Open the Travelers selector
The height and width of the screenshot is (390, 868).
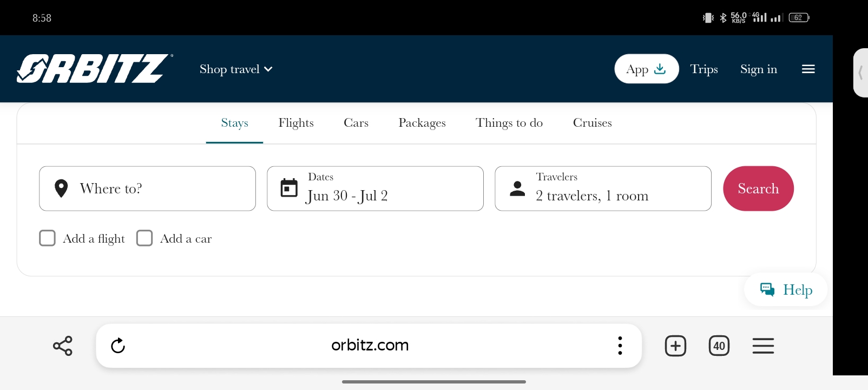coord(603,188)
